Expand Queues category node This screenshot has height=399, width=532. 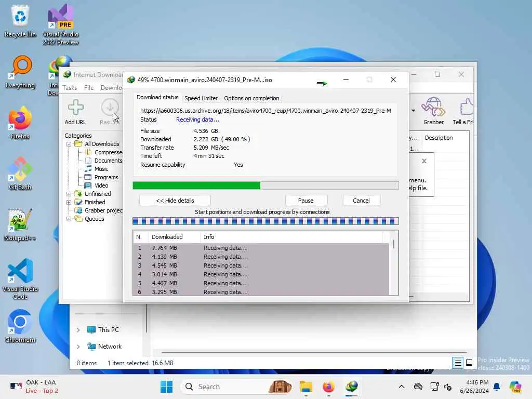[69, 219]
